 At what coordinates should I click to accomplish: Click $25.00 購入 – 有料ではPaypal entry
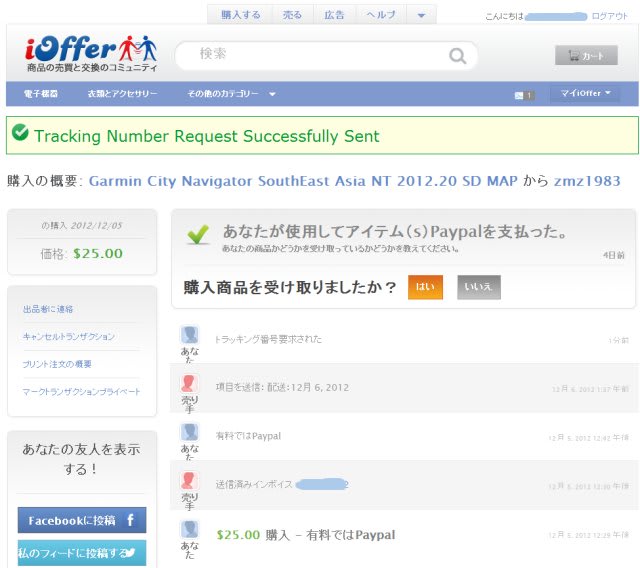click(306, 535)
